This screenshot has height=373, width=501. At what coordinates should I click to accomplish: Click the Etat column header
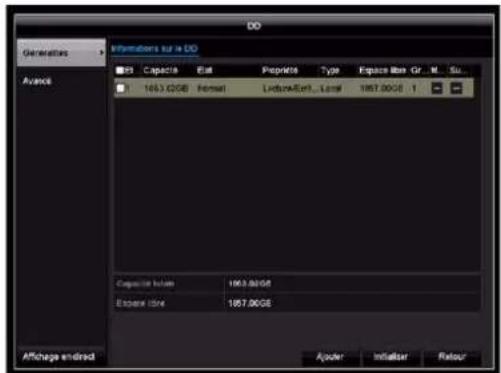(205, 70)
